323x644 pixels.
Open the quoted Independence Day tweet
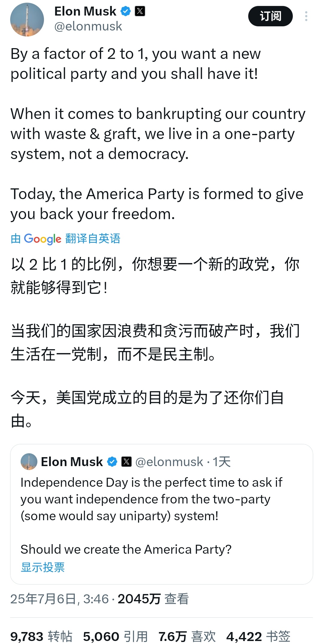coord(161,514)
